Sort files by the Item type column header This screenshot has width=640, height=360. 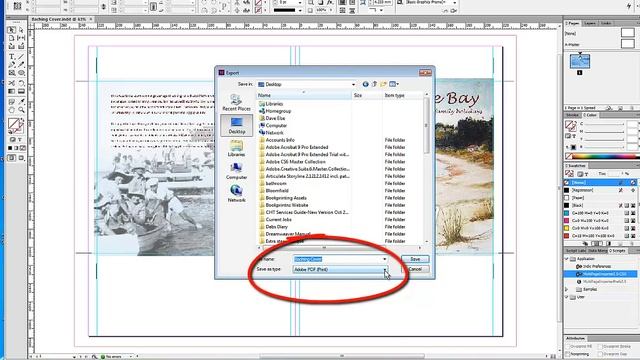pos(402,95)
